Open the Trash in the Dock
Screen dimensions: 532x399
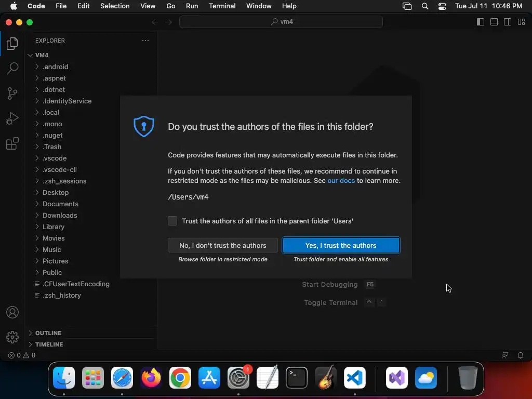pyautogui.click(x=468, y=378)
